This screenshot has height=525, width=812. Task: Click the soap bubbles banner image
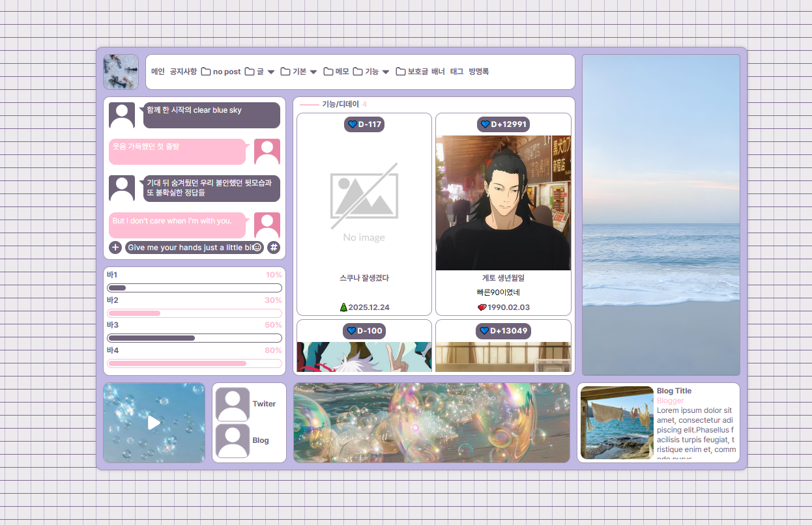click(431, 423)
